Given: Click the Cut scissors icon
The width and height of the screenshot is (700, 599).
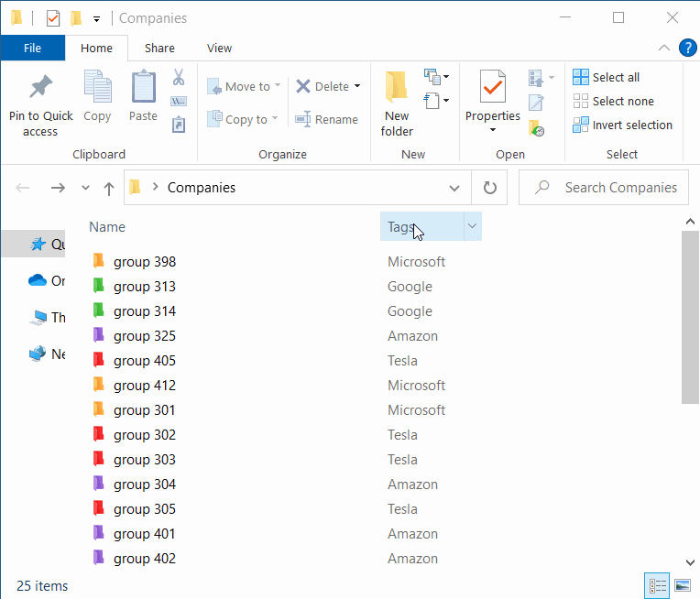Looking at the screenshot, I should point(179,77).
